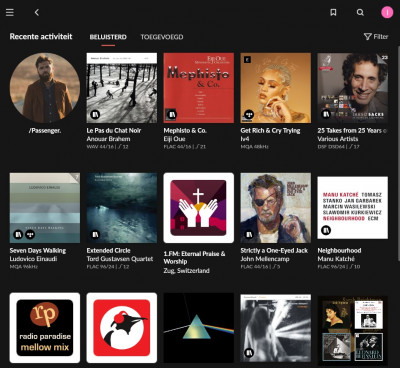Click the Seven Days Walking title text
The width and height of the screenshot is (400, 368).
(38, 251)
